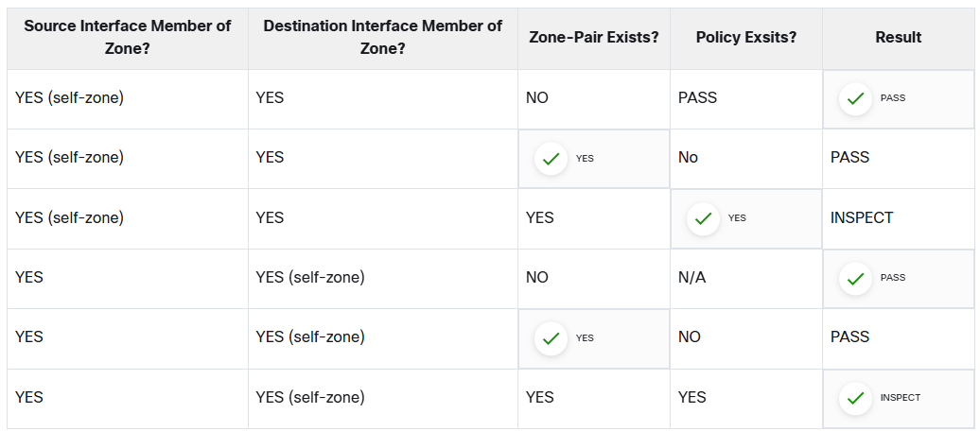Viewport: 980px width, 431px height.
Task: Click the NO Zone-Pair cell in first row
Action: 537,98
